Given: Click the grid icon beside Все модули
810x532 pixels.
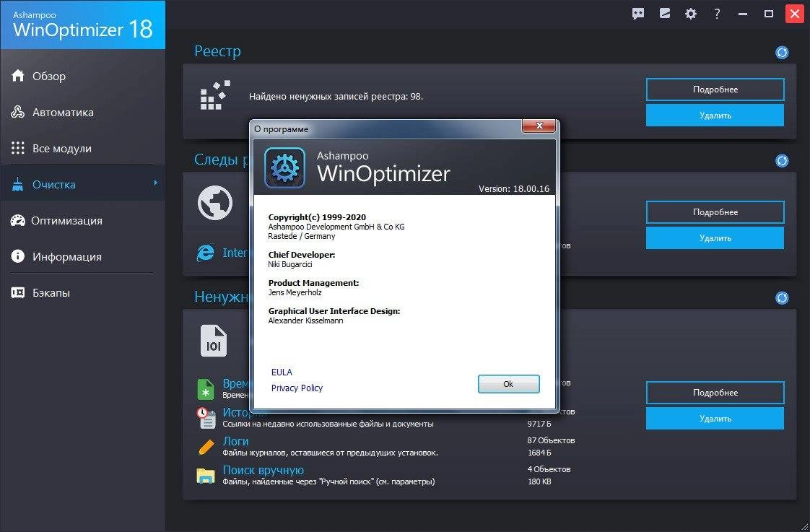Looking at the screenshot, I should [17, 148].
